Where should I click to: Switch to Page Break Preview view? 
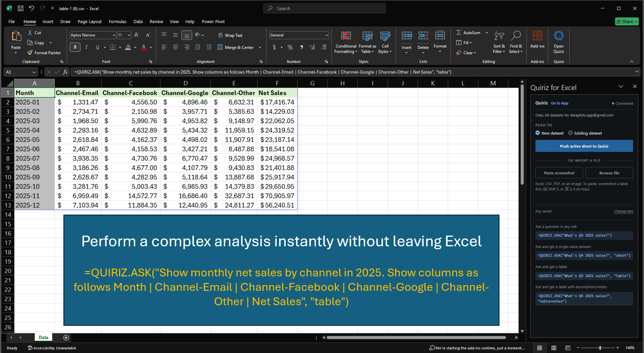(x=568, y=348)
